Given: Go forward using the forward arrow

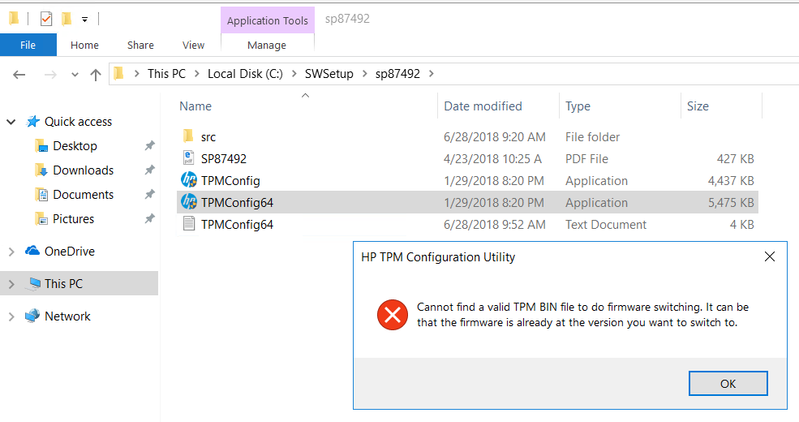Looking at the screenshot, I should tap(50, 74).
